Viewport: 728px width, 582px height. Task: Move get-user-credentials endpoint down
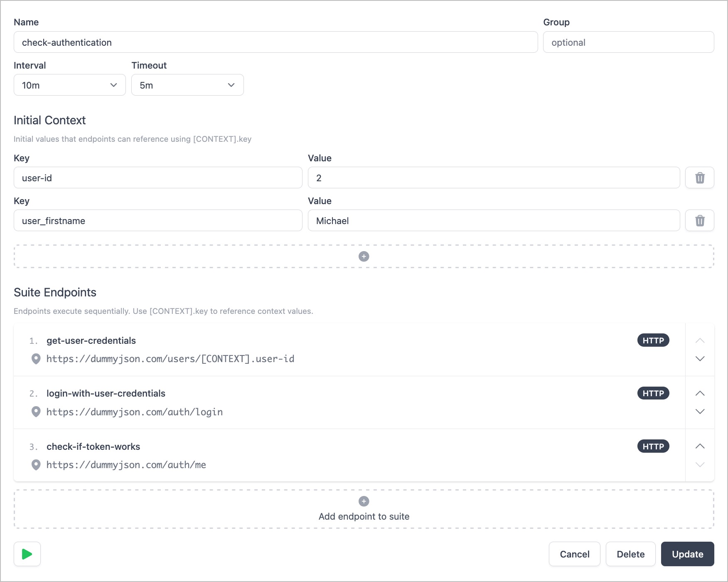(700, 359)
